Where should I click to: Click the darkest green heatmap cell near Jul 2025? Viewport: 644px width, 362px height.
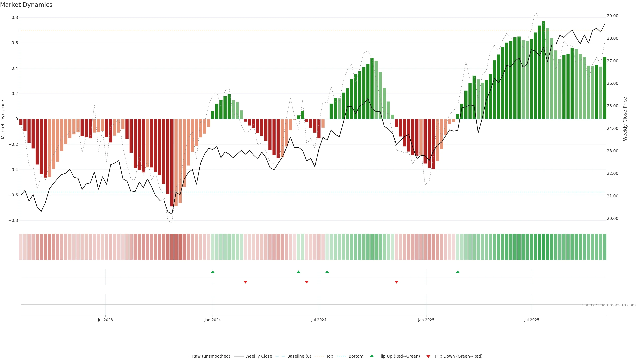(x=543, y=247)
